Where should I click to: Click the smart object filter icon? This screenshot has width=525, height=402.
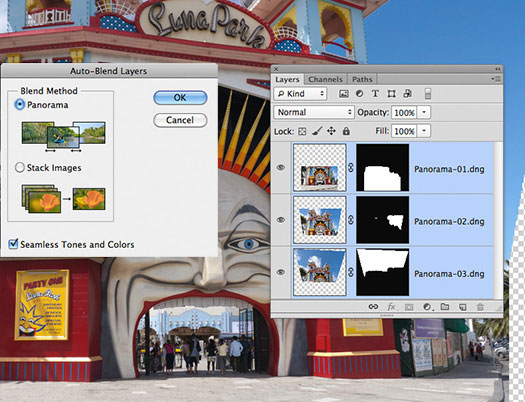coord(407,94)
